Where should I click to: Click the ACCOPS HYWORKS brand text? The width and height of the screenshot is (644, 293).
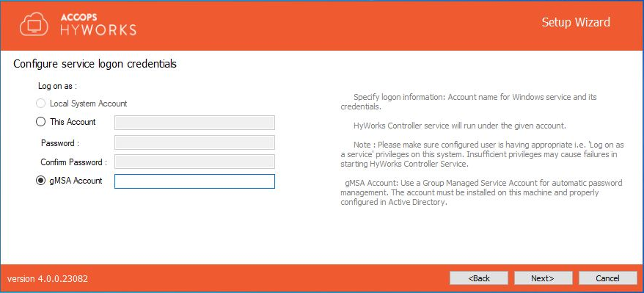pyautogui.click(x=98, y=25)
